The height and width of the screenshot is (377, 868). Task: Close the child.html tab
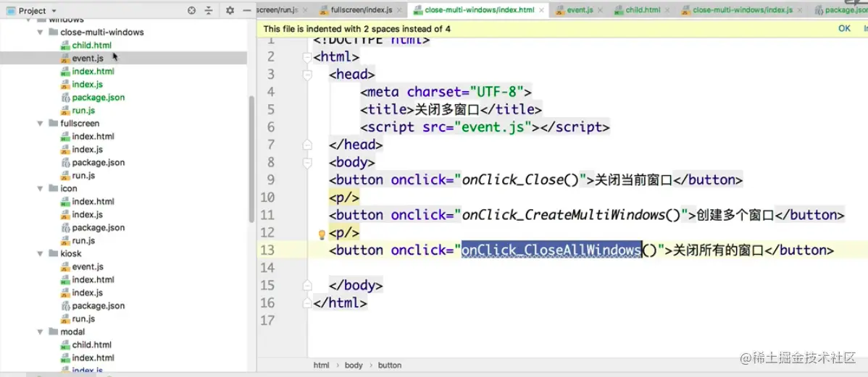pos(667,10)
